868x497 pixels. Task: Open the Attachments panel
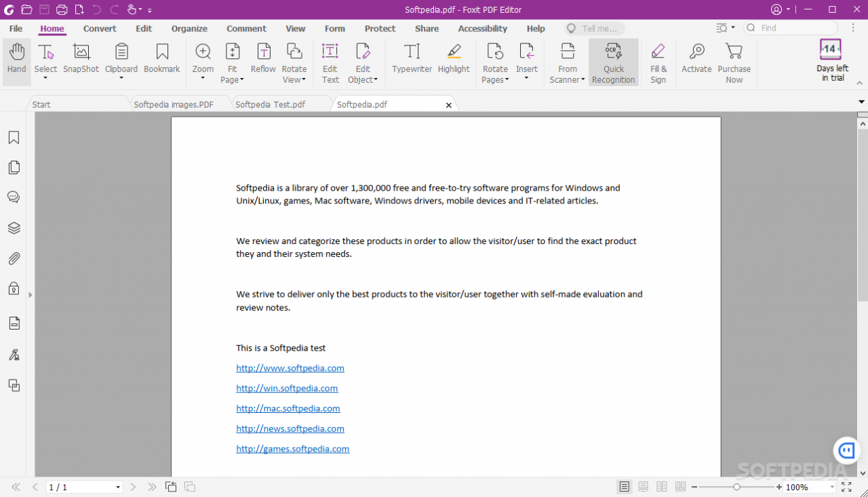tap(14, 258)
